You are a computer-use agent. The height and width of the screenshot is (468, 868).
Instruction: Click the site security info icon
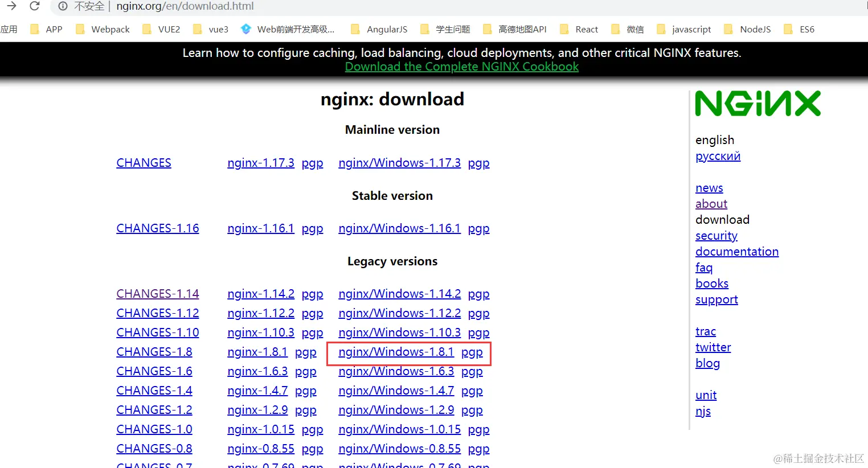click(x=63, y=6)
